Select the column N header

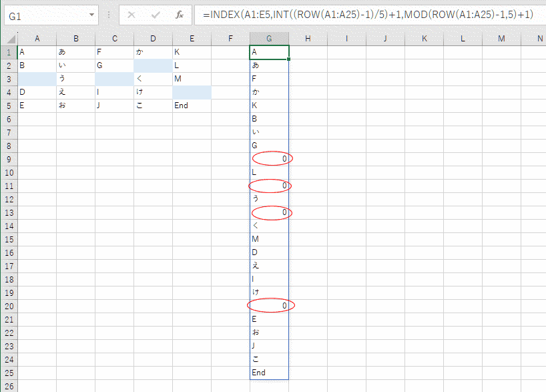click(x=539, y=39)
